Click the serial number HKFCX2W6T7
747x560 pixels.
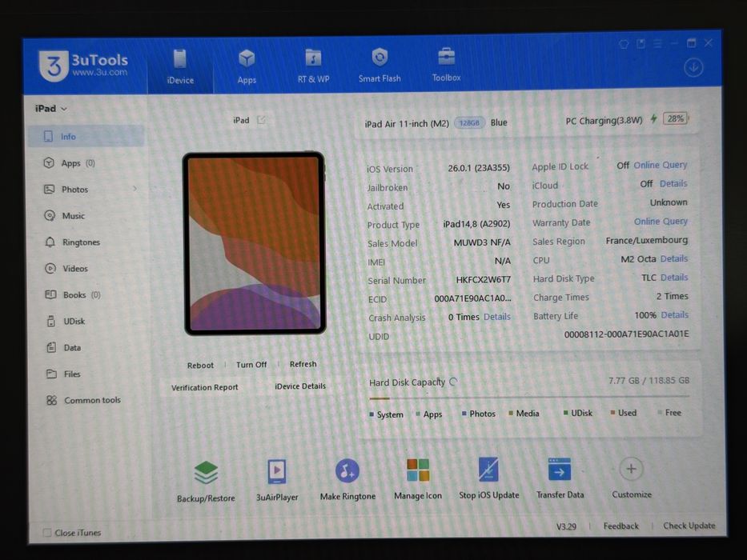point(483,279)
